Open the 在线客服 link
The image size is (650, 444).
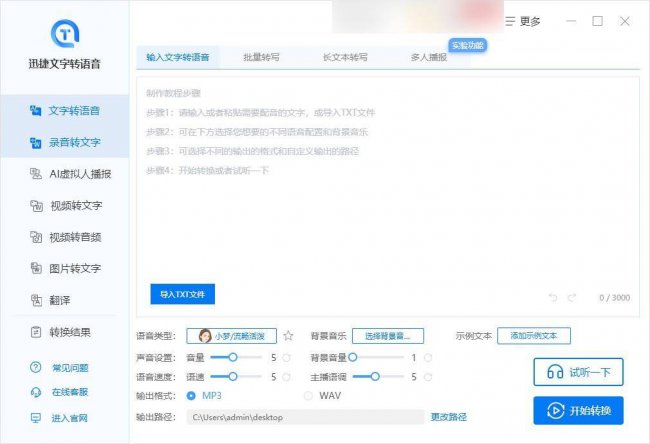click(x=70, y=392)
